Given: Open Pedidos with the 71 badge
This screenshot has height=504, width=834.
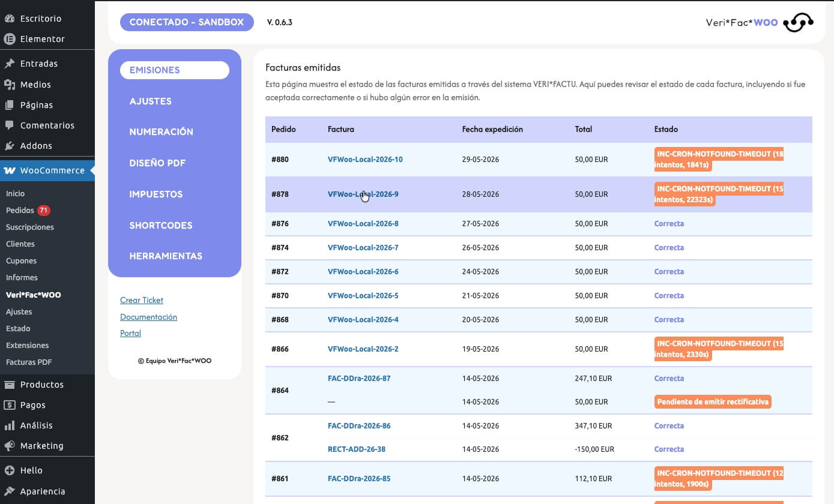Looking at the screenshot, I should [28, 211].
